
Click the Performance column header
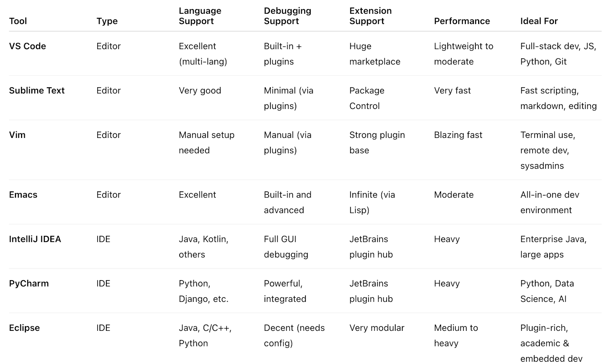(462, 21)
